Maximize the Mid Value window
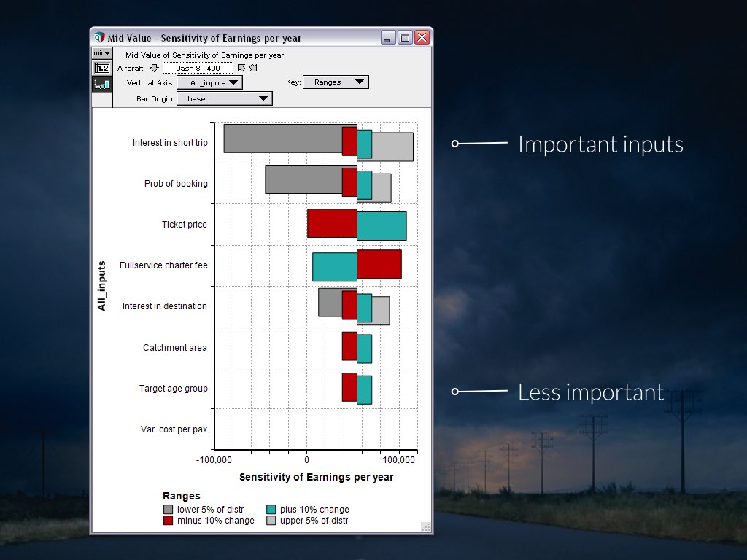Image resolution: width=747 pixels, height=560 pixels. [405, 38]
